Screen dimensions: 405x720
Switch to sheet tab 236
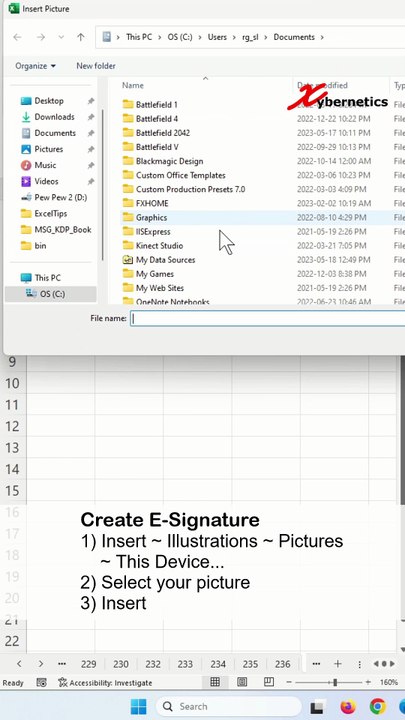click(282, 664)
